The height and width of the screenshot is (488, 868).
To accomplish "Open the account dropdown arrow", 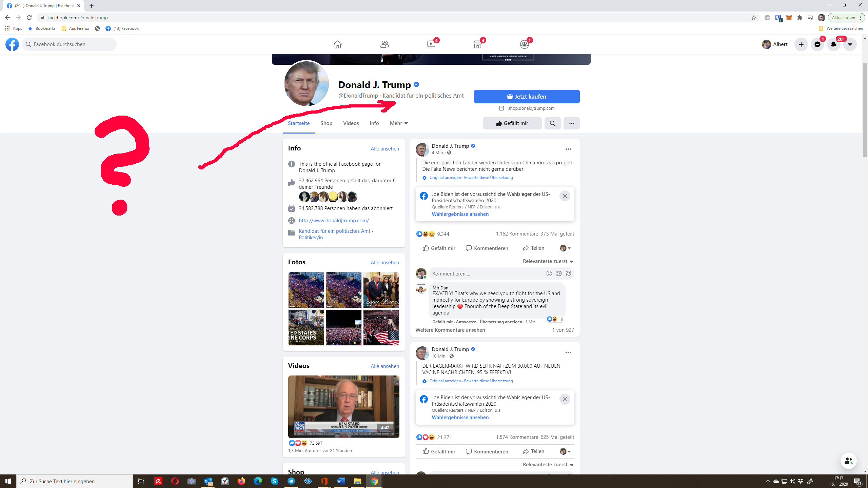I will pyautogui.click(x=850, y=44).
